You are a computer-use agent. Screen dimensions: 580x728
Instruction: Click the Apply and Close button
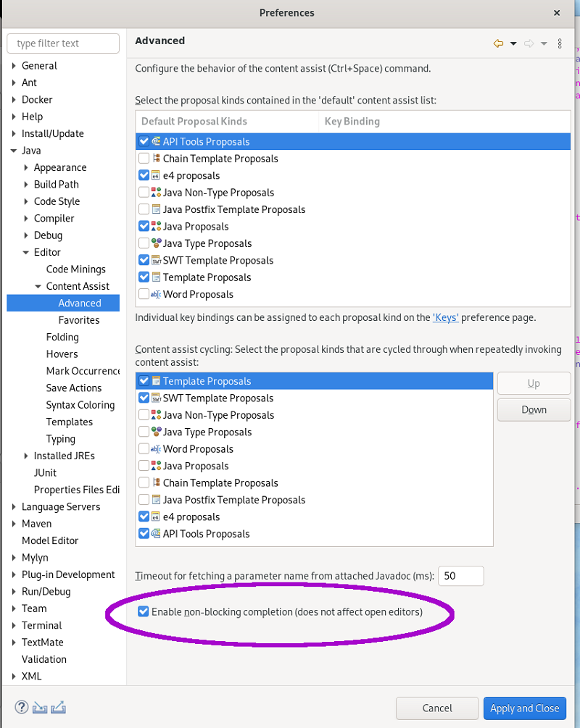525,708
